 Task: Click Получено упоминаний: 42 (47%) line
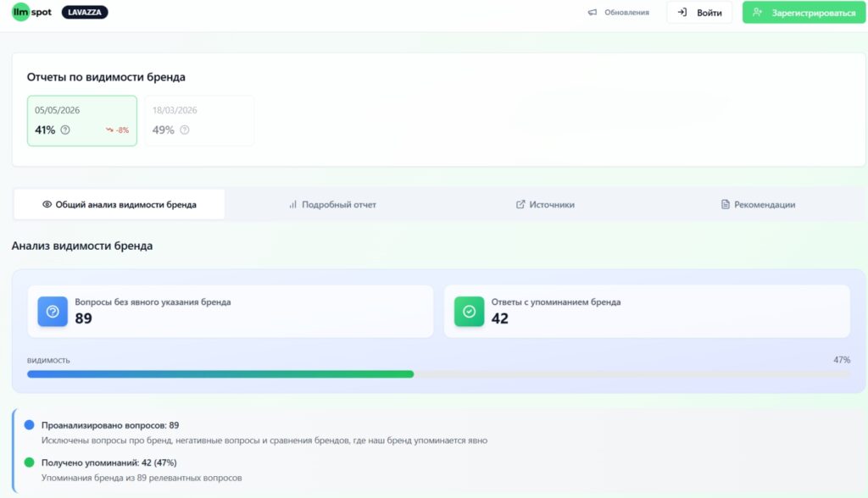click(109, 462)
